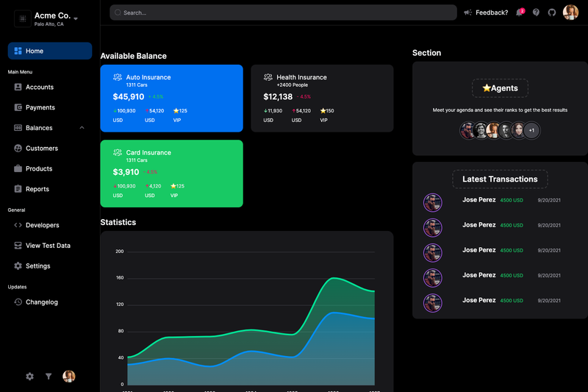Viewport: 588px width, 392px height.
Task: Click the Feedback? link
Action: 492,13
